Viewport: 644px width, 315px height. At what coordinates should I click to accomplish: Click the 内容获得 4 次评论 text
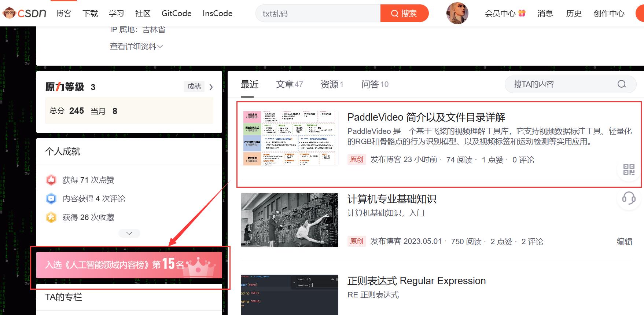tap(94, 199)
